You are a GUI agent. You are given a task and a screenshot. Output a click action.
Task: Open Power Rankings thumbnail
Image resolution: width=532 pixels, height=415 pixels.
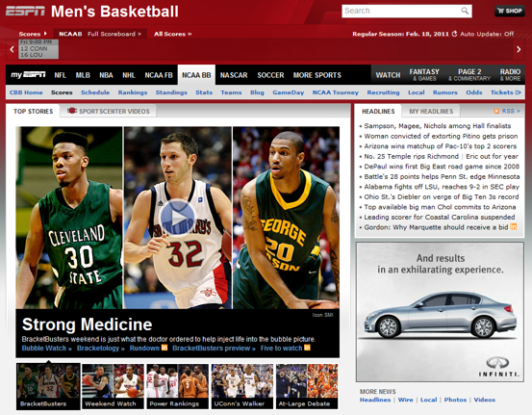pyautogui.click(x=177, y=386)
